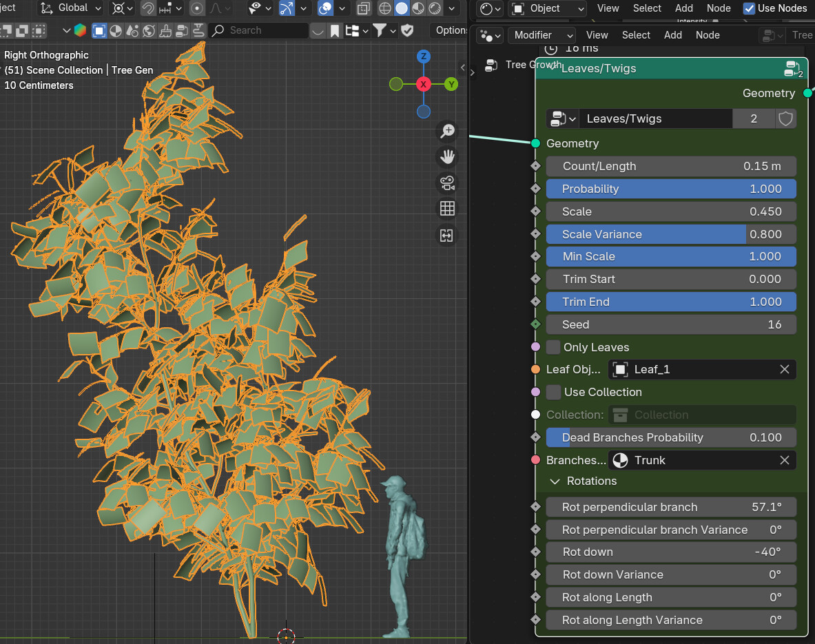815x644 pixels.
Task: Toggle fake user shield on Leaves/Twigs
Action: click(x=785, y=118)
